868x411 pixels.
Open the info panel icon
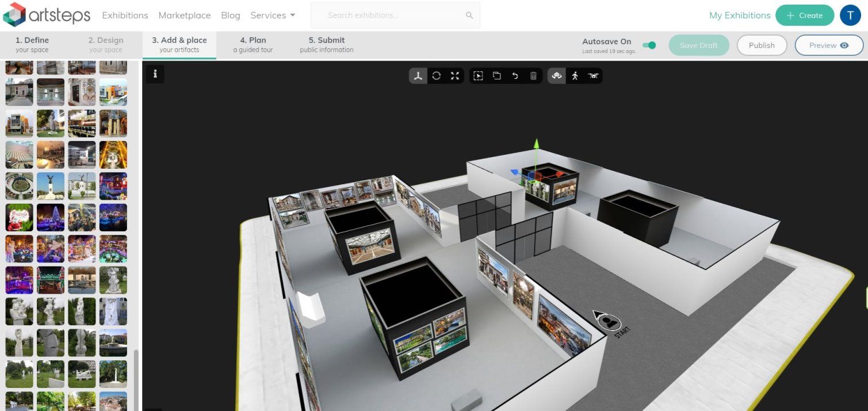[155, 74]
